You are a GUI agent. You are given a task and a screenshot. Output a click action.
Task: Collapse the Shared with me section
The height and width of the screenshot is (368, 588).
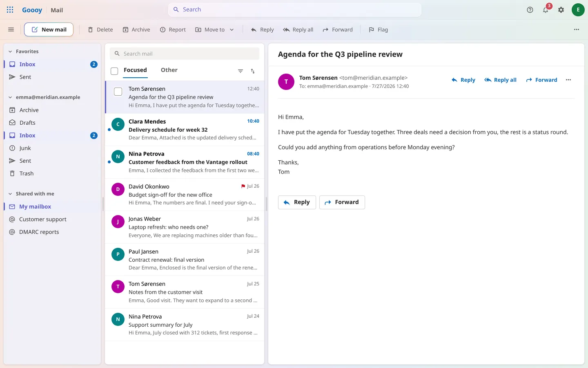click(10, 194)
